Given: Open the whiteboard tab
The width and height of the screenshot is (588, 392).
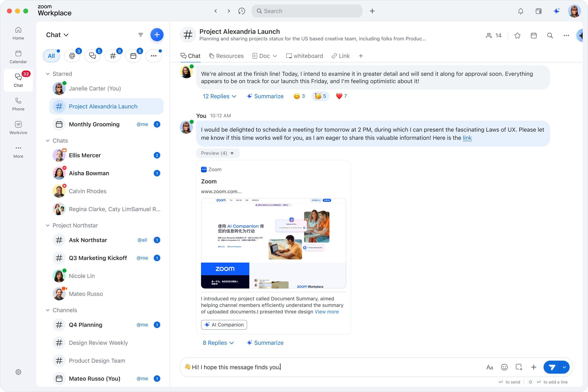Looking at the screenshot, I should click(304, 56).
